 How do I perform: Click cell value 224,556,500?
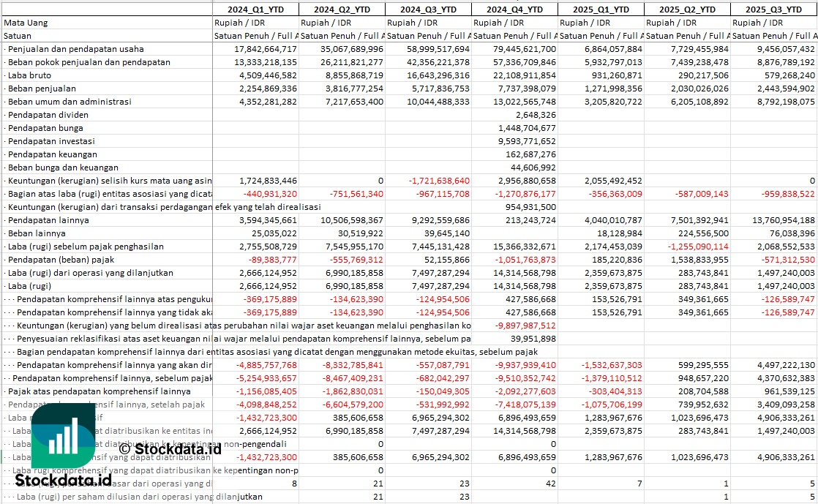click(x=704, y=233)
